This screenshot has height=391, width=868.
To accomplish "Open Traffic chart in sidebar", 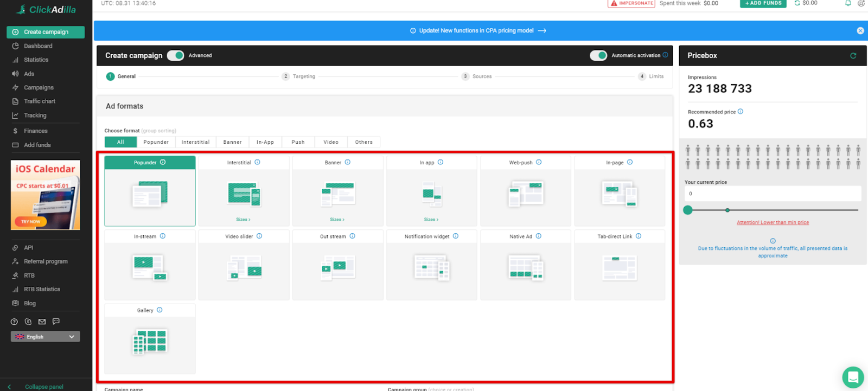I will tap(39, 101).
